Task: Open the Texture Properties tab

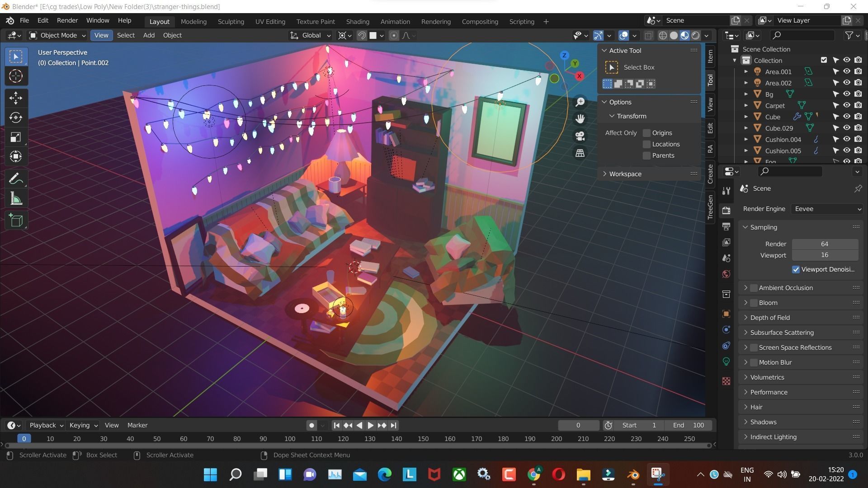Action: tap(726, 381)
